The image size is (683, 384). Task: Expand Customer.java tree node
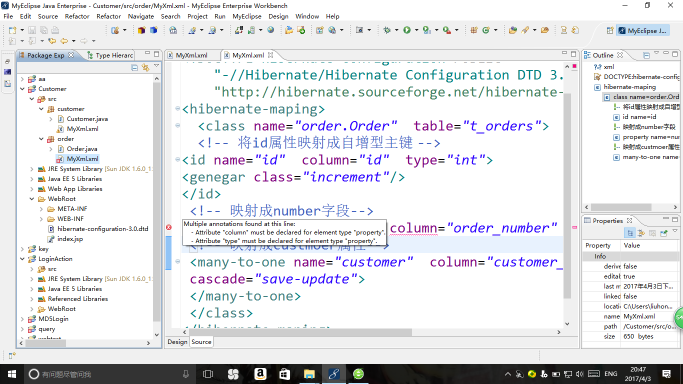[x=51, y=119]
